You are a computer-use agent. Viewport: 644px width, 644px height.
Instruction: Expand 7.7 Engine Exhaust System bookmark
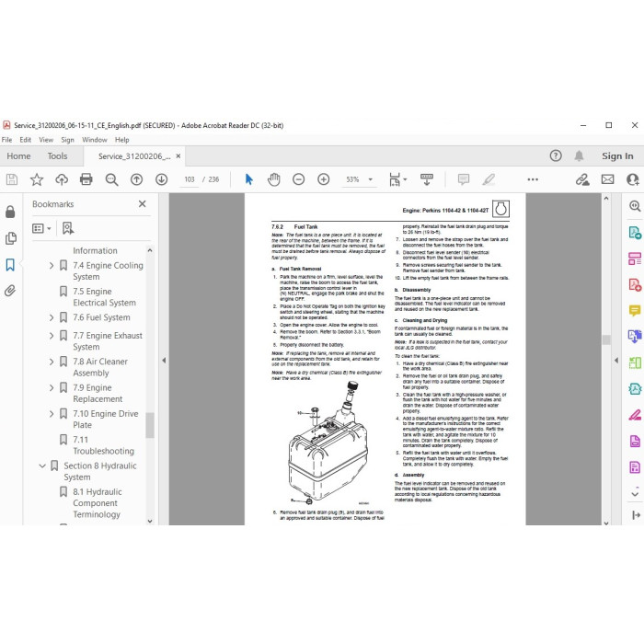(x=52, y=336)
